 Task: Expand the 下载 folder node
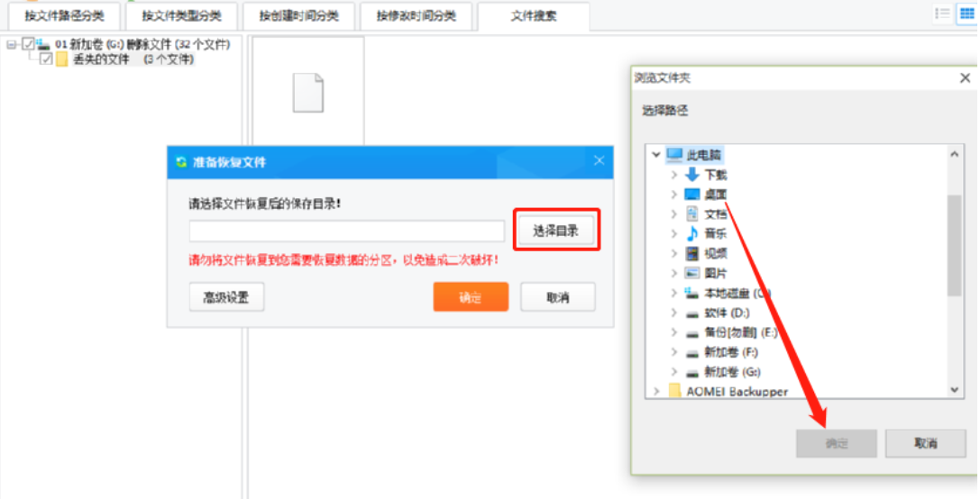673,175
